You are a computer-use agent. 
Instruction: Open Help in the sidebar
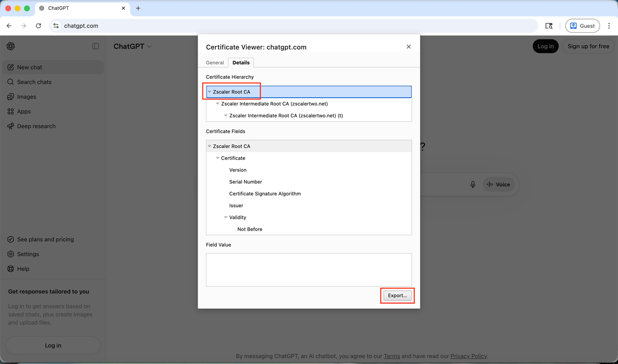click(53, 269)
